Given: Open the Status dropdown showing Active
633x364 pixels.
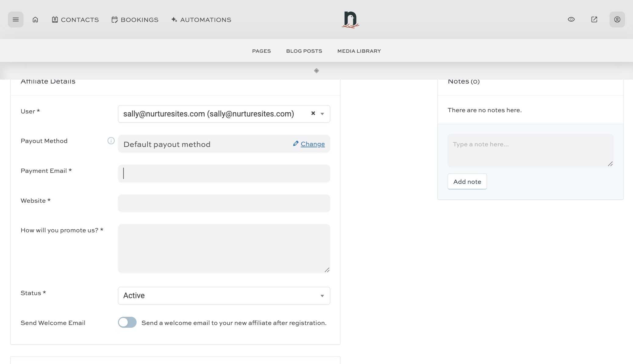Looking at the screenshot, I should tap(224, 295).
